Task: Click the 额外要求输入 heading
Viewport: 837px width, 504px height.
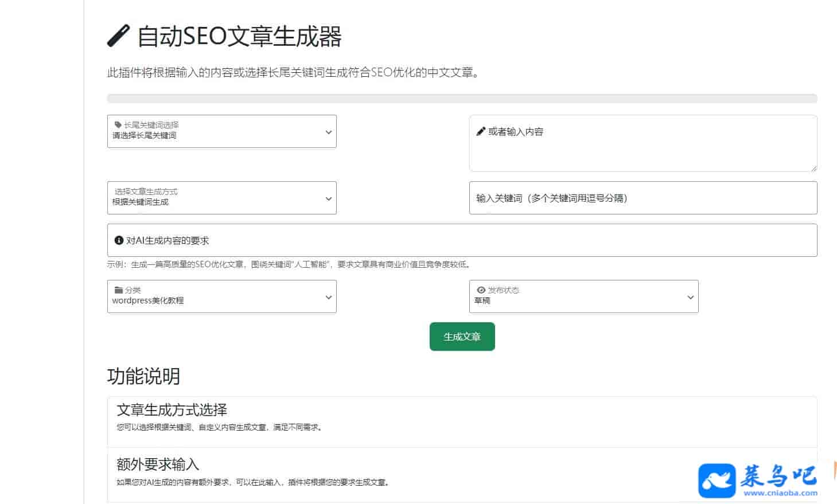Action: 158,464
